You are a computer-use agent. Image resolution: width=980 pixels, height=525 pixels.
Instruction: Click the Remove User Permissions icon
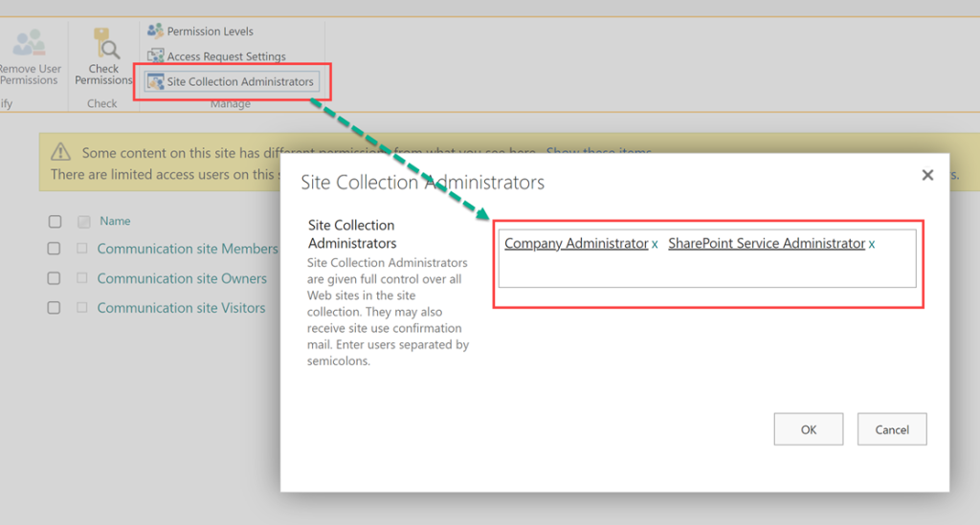30,42
